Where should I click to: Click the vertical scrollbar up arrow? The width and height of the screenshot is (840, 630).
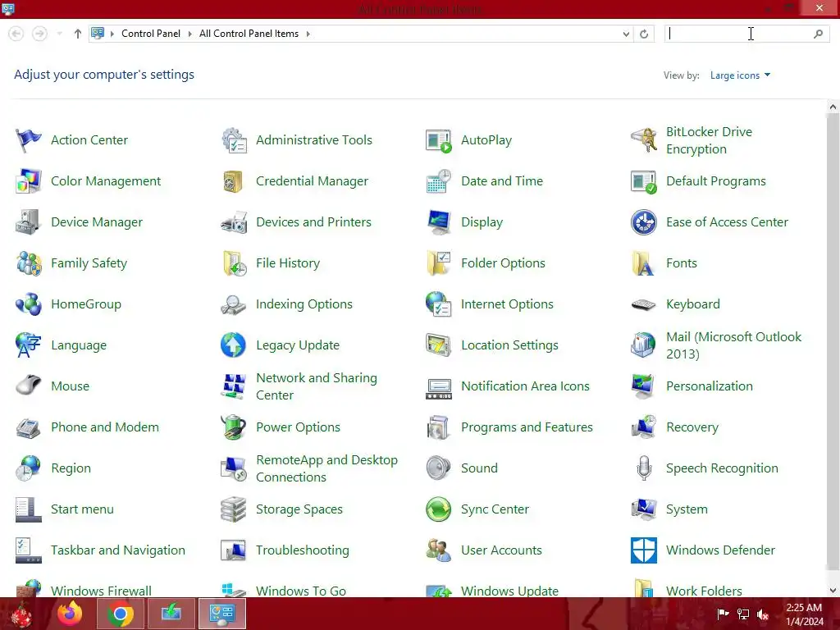(x=833, y=107)
